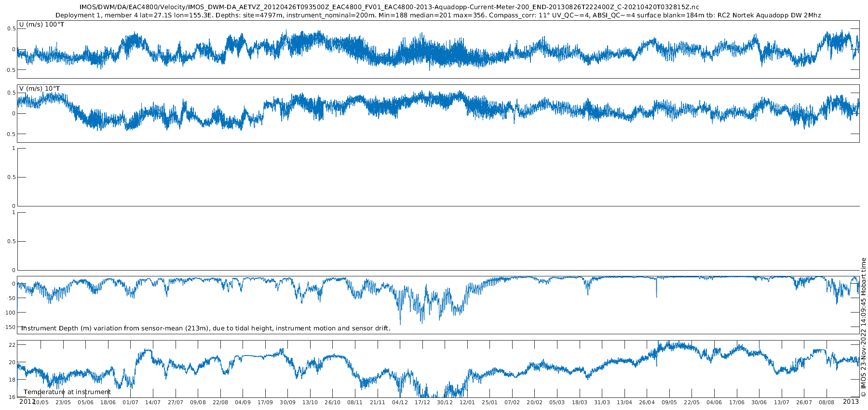Click the '04/06' date tick label
The image size is (868, 410).
tap(714, 402)
